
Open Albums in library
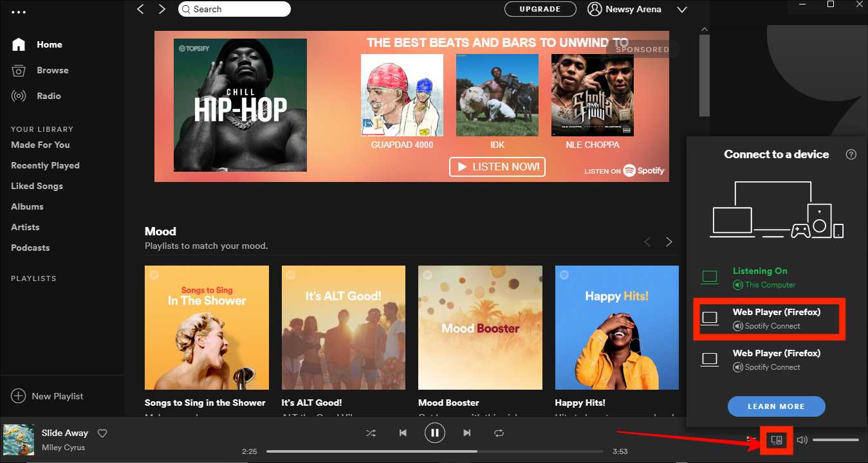click(x=27, y=206)
